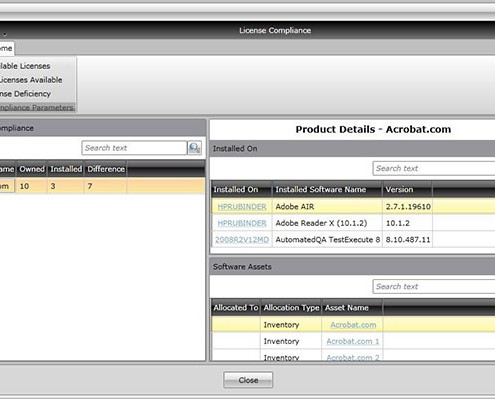Focus the Software Assets search text field

click(434, 287)
